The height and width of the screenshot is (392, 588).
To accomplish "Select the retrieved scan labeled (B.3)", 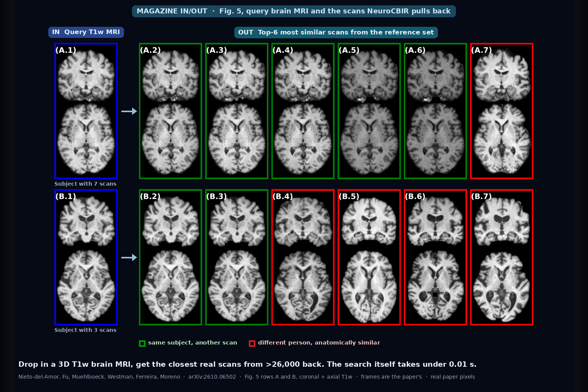I will pyautogui.click(x=237, y=257).
